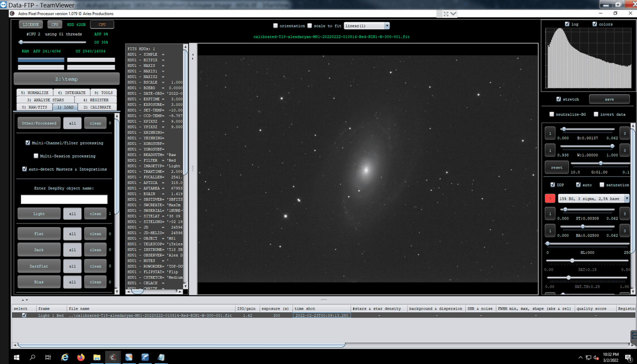Open File Explorer from the taskbar
The height and width of the screenshot is (364, 637).
[97, 357]
